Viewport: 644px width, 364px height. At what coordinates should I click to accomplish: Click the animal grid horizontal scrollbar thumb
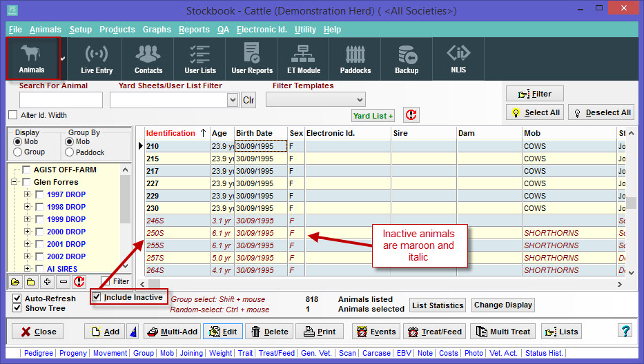pos(155,283)
